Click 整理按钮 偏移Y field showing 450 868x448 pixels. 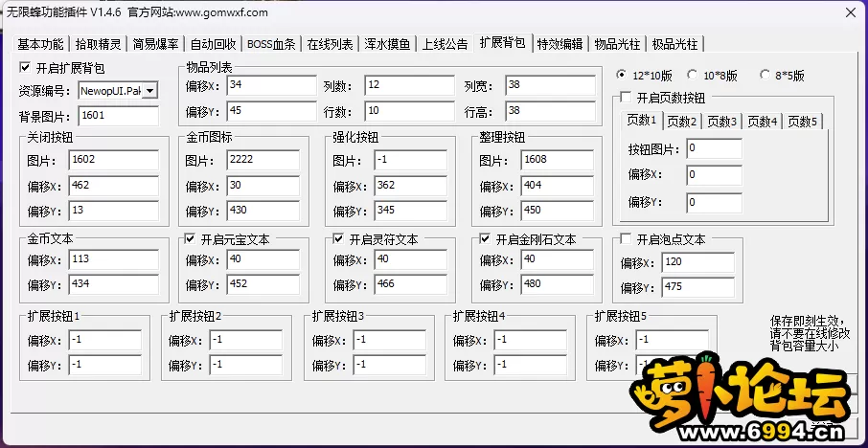[x=557, y=211]
